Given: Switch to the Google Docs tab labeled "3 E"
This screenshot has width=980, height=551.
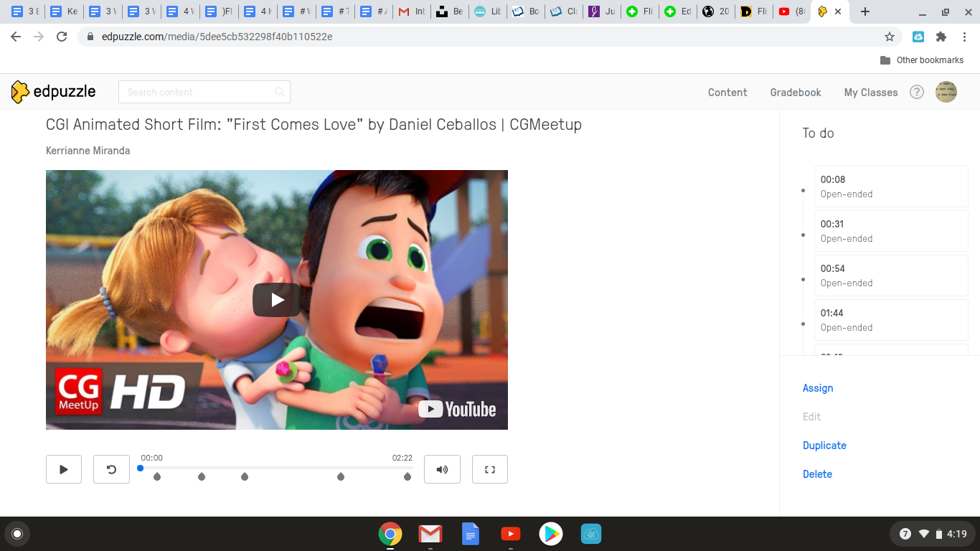Looking at the screenshot, I should coord(25,11).
